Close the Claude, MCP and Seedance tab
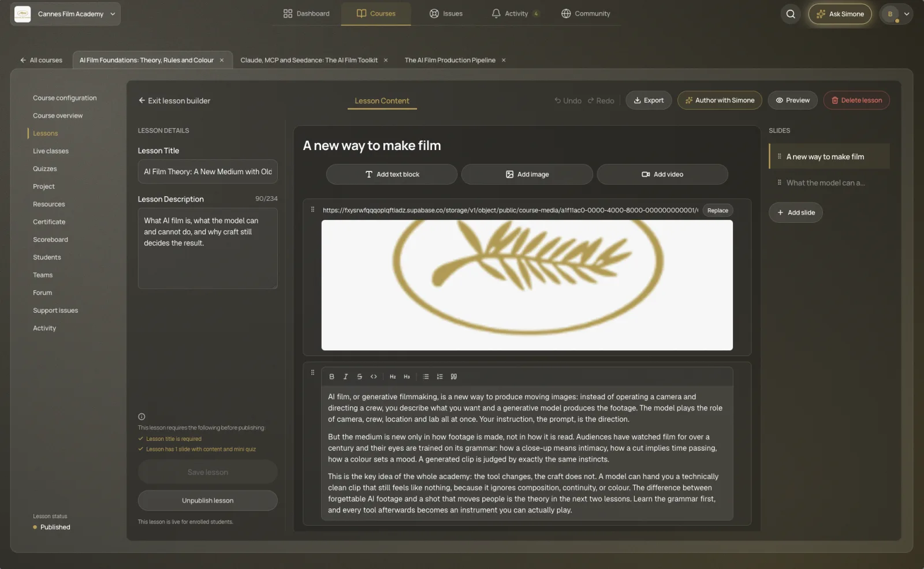This screenshot has height=569, width=924. point(386,60)
